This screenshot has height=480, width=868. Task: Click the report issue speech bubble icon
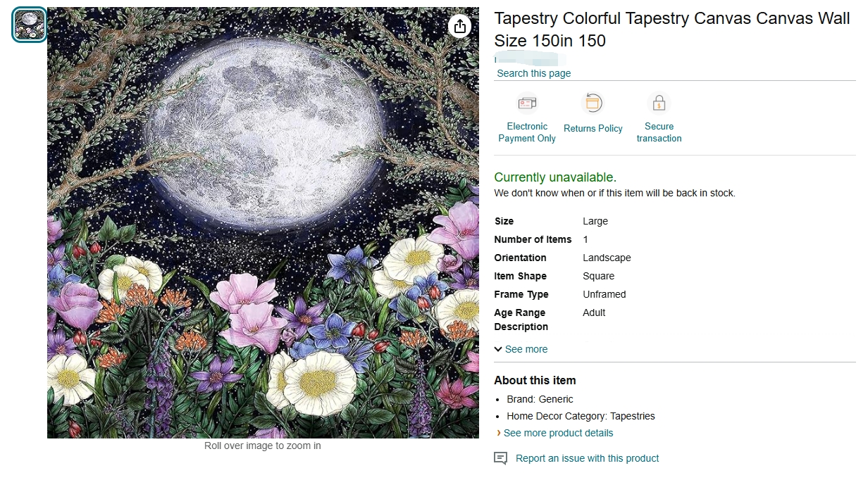pos(501,458)
